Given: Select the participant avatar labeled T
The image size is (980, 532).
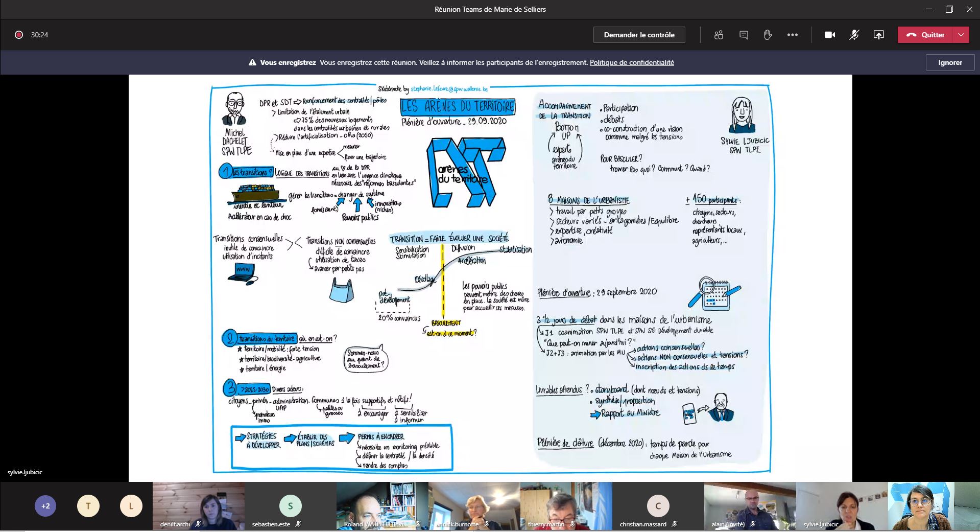Looking at the screenshot, I should 88,506.
